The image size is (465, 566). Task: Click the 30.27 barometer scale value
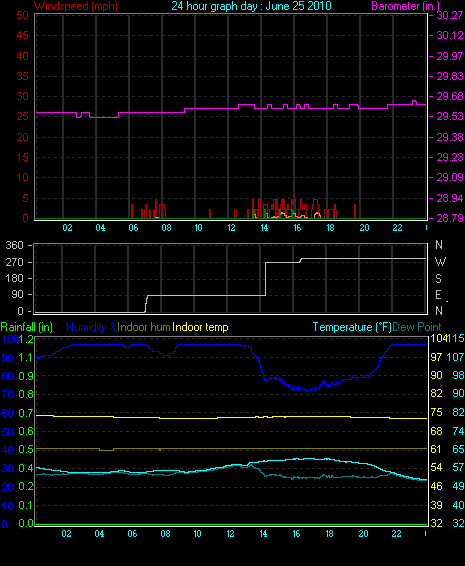point(450,15)
